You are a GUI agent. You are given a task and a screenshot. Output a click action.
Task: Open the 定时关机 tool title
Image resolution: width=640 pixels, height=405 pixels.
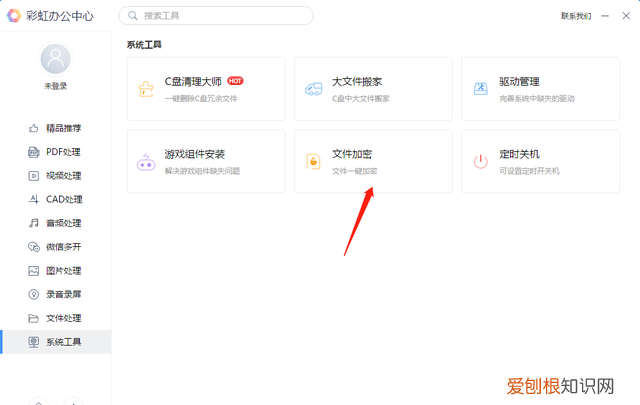[x=519, y=154]
